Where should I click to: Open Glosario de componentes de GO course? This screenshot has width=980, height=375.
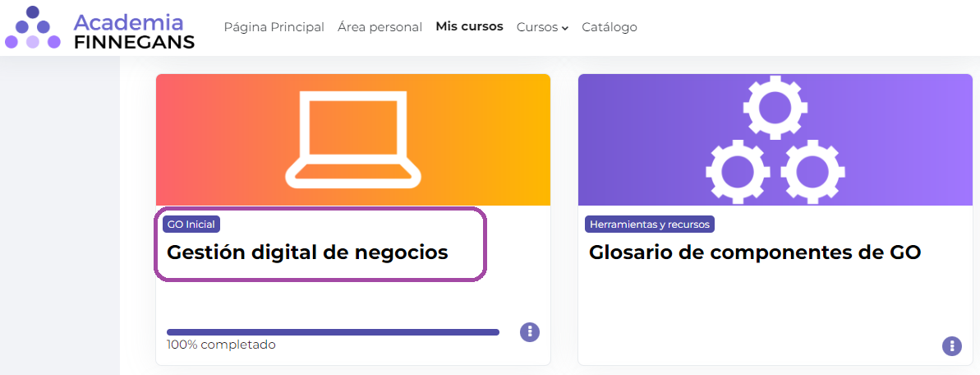click(x=754, y=252)
